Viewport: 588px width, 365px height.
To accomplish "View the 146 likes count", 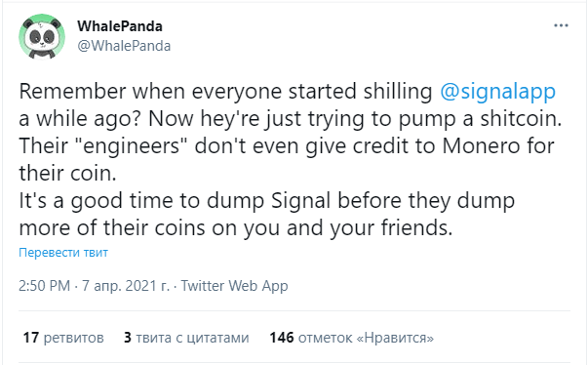I will tap(282, 338).
